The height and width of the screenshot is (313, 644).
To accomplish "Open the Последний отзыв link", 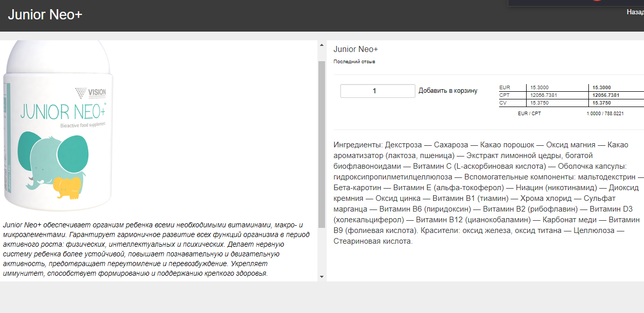I will (354, 62).
